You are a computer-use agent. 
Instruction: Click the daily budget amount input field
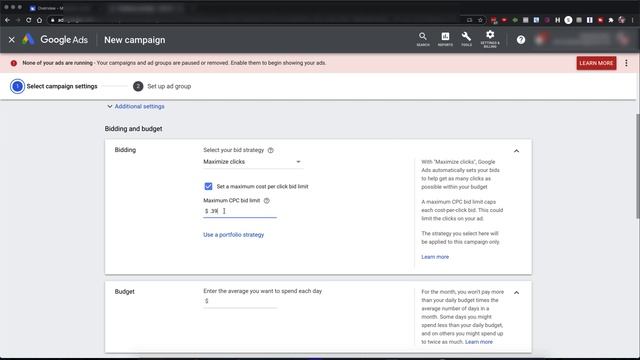tap(240, 301)
